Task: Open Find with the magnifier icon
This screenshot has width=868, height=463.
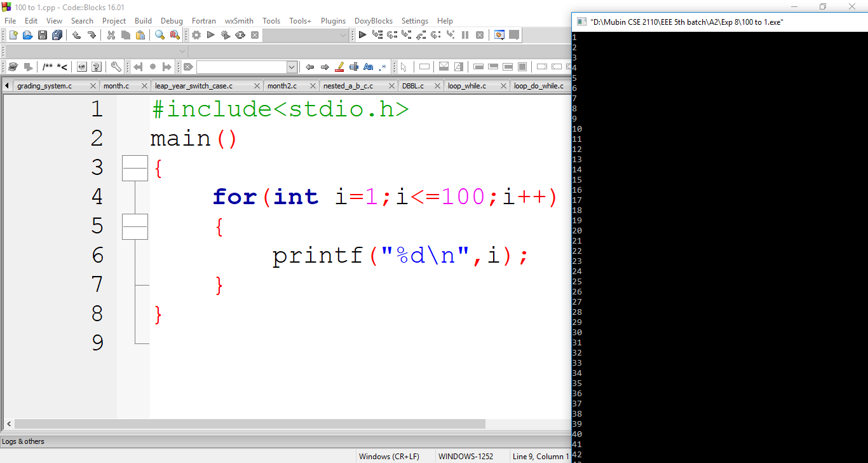Action: [x=159, y=35]
